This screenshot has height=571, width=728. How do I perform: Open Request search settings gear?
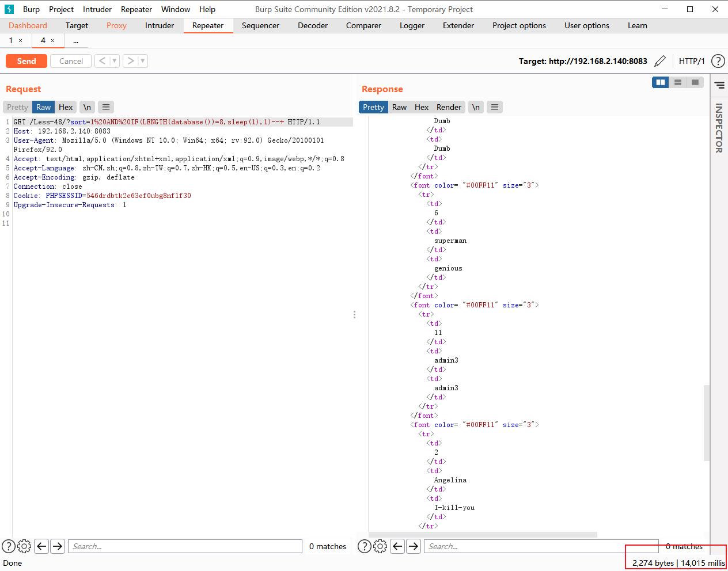coord(24,546)
